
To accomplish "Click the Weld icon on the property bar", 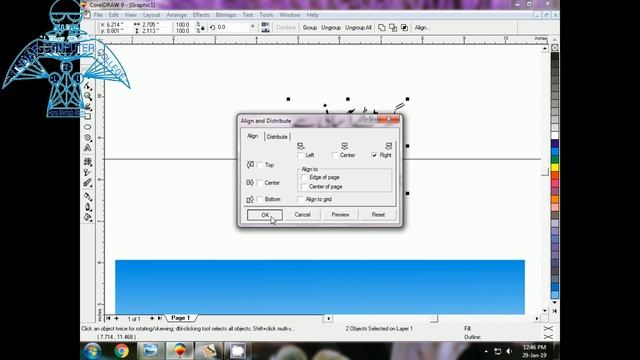I will pos(382,27).
